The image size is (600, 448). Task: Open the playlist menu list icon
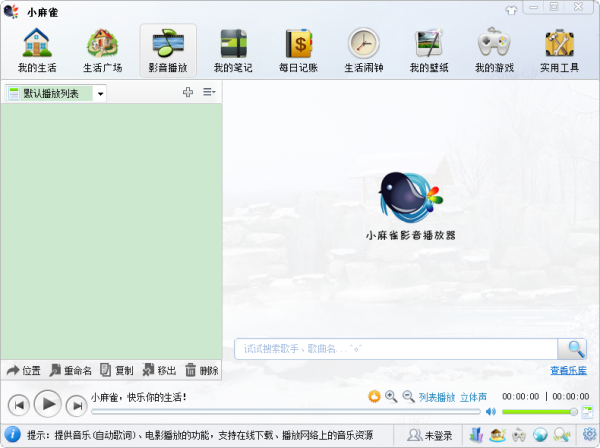click(x=209, y=92)
